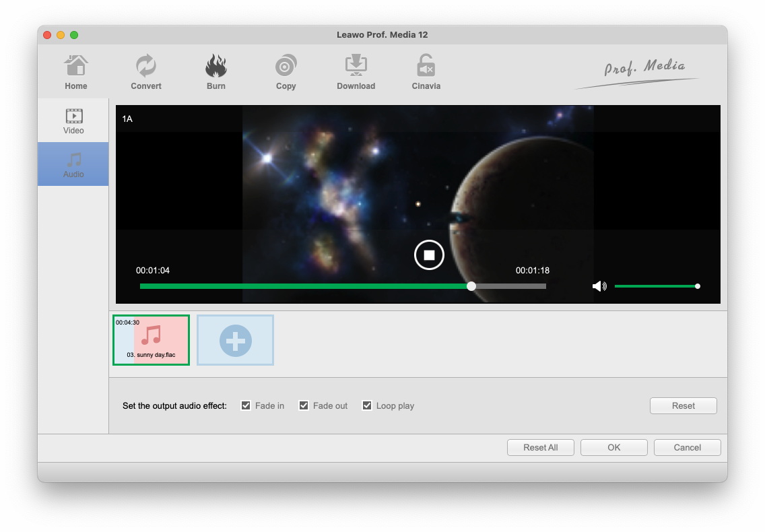Open the Cinavia removal module
The height and width of the screenshot is (532, 765).
tap(426, 72)
